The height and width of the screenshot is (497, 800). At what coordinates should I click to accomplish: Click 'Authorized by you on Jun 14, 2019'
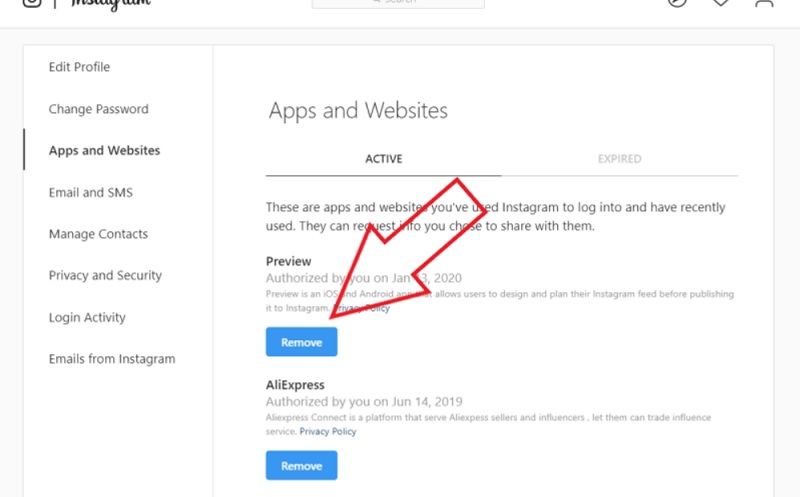point(364,402)
